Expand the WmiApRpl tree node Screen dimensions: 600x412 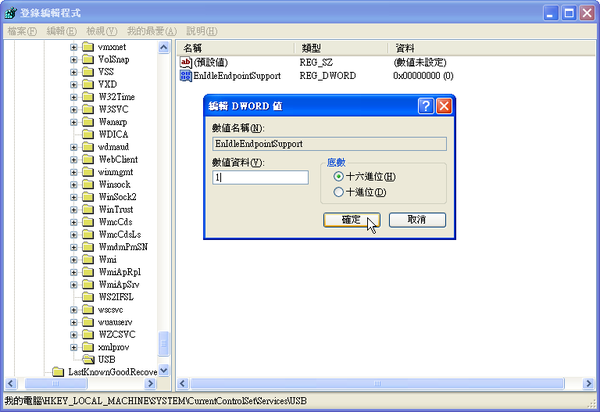(x=73, y=272)
